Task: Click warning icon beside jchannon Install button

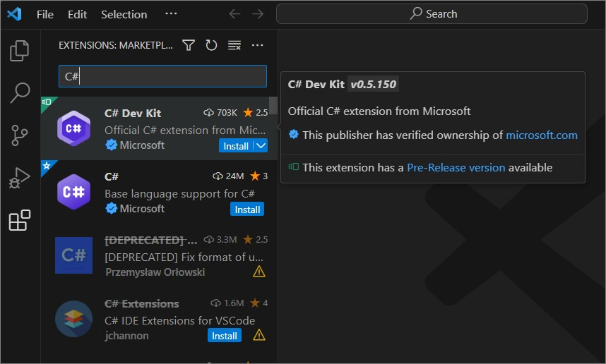Action: pos(259,335)
